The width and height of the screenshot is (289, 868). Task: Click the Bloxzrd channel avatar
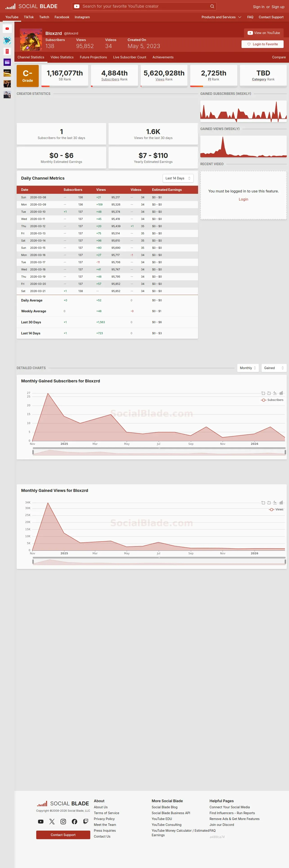click(x=31, y=39)
